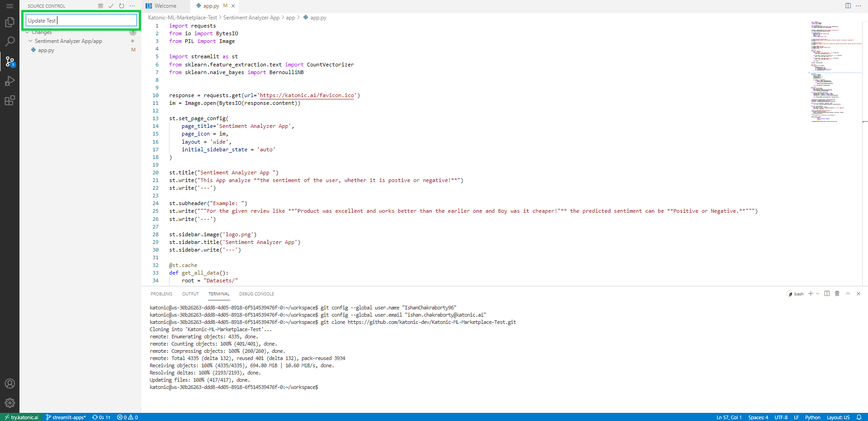Toggle Source Control view as tree/list
The width and height of the screenshot is (868, 421).
click(x=100, y=6)
